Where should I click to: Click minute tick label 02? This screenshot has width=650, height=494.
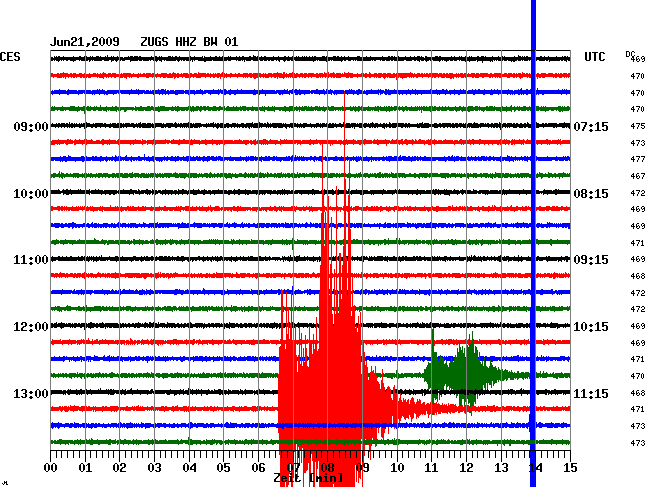tap(119, 468)
